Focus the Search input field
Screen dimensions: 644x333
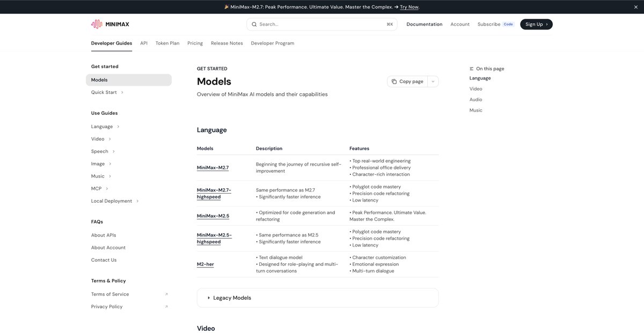pos(322,24)
